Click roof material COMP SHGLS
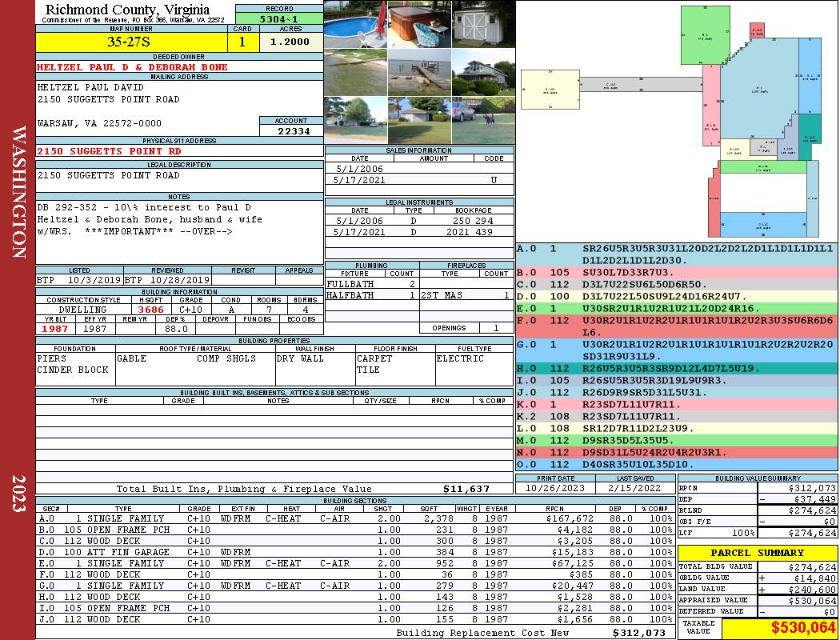The width and height of the screenshot is (840, 640). (226, 358)
